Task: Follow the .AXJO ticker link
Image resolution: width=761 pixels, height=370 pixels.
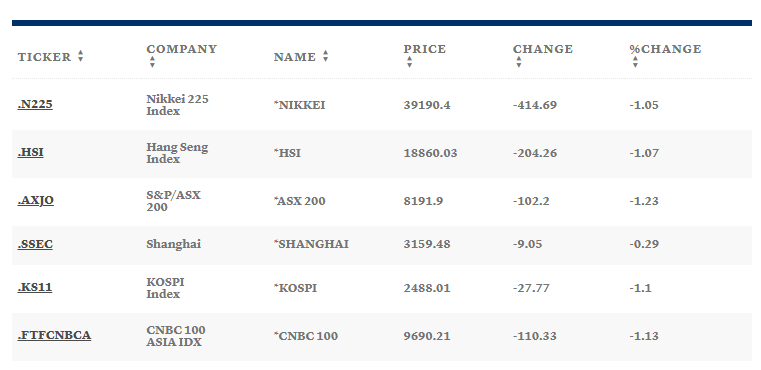Action: [x=36, y=201]
